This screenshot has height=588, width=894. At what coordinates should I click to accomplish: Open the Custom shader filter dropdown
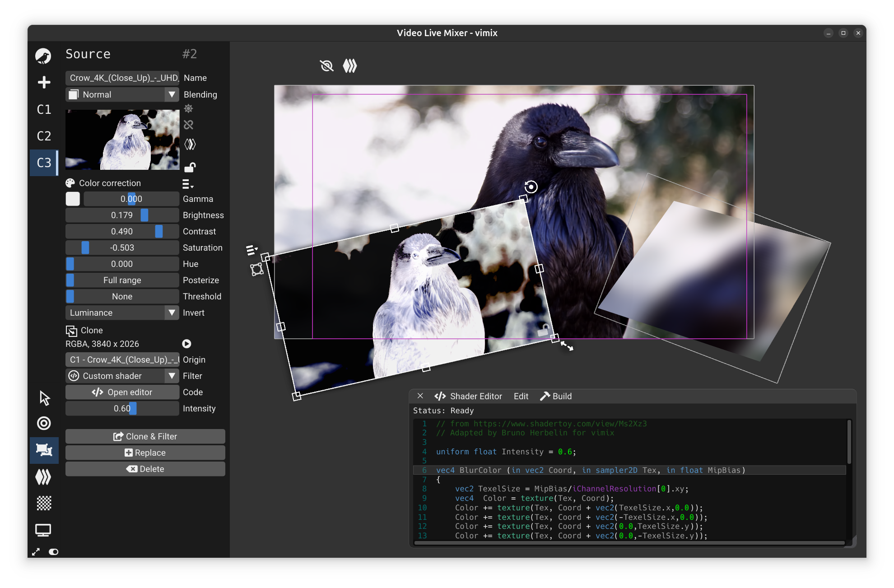pyautogui.click(x=122, y=376)
